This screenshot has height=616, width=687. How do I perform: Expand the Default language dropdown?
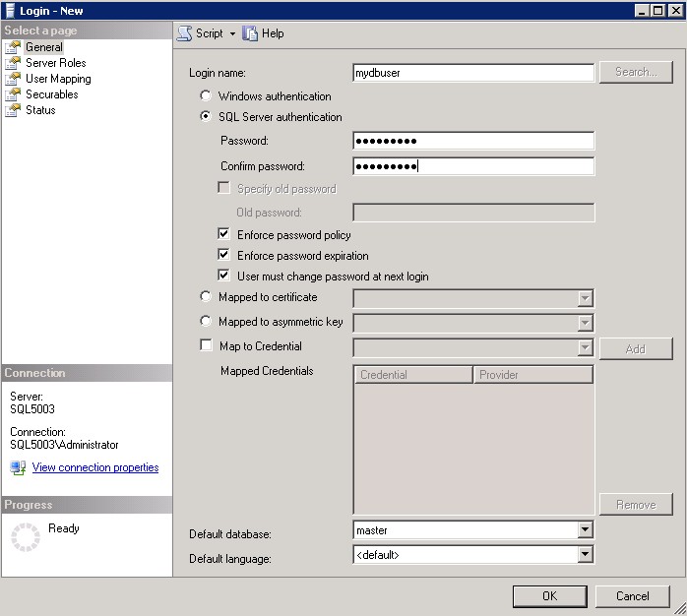pos(585,555)
